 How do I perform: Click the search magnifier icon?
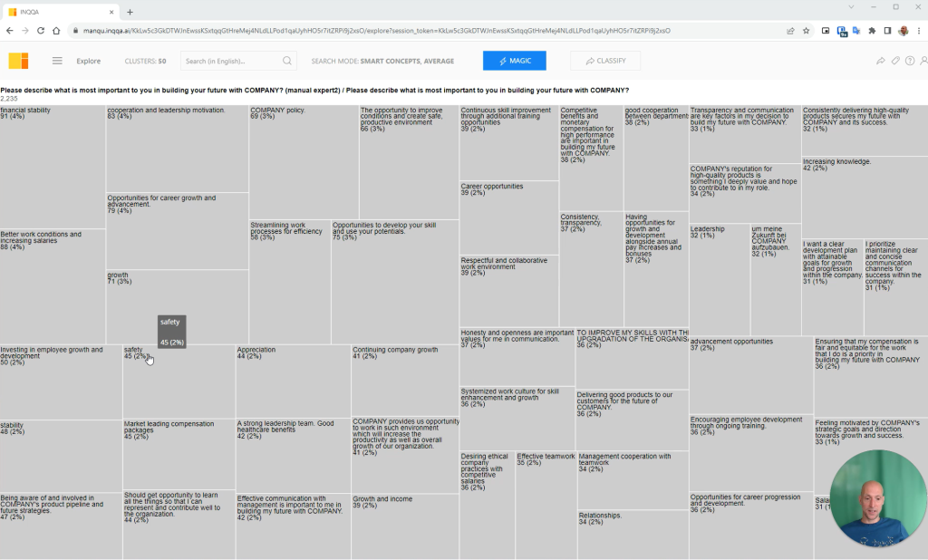287,61
